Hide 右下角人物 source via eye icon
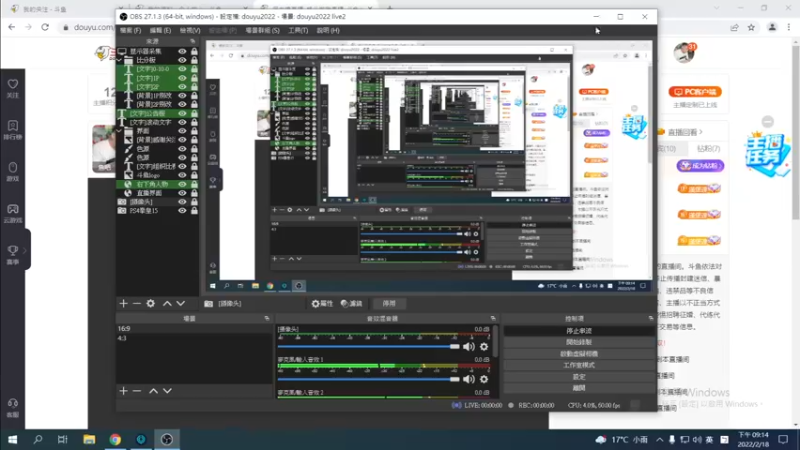800x450 pixels. click(x=182, y=184)
